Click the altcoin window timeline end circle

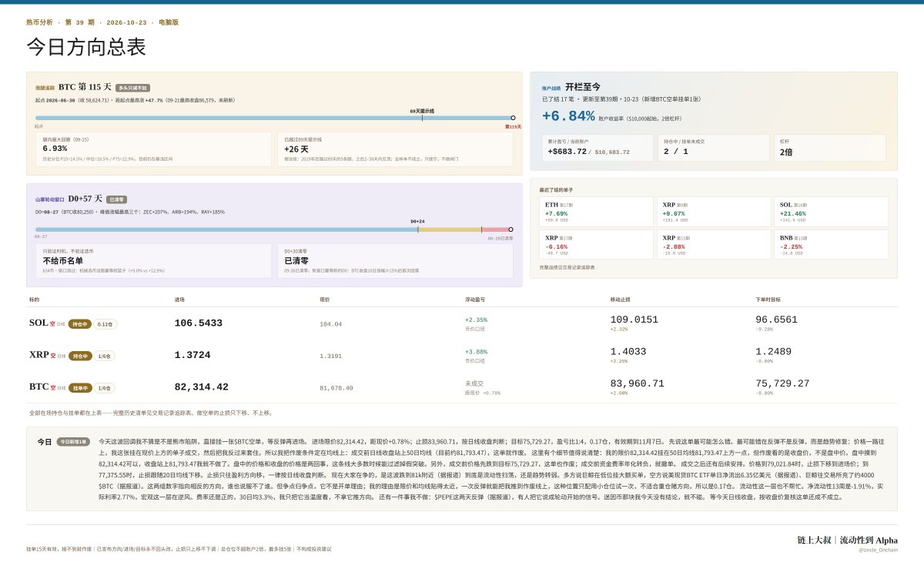click(511, 229)
